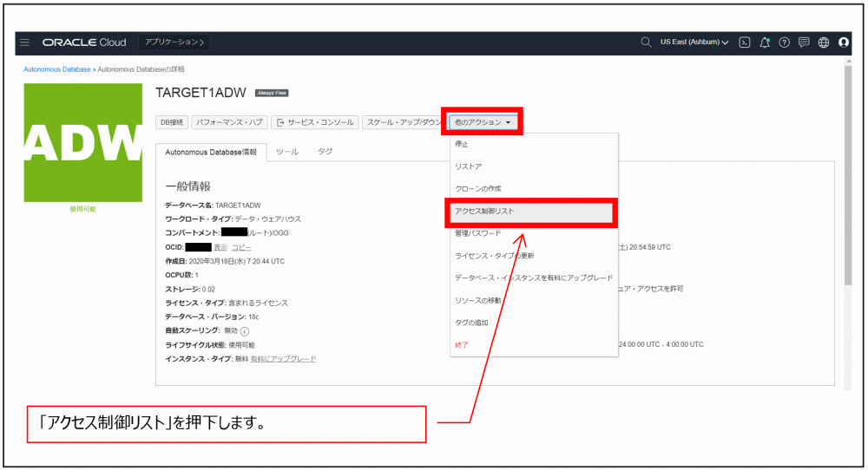Click the ライセンス・タイプ: 含まれるライセンス text

tap(227, 304)
